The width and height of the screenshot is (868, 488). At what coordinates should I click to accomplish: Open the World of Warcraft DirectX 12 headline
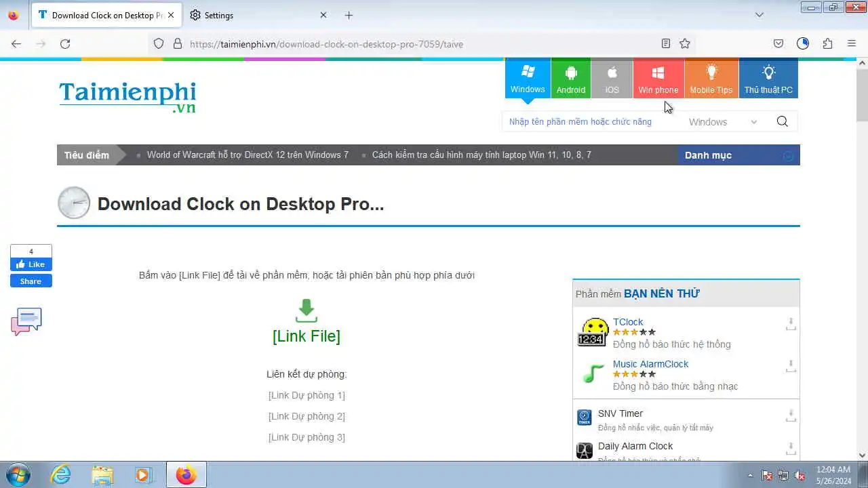click(248, 155)
